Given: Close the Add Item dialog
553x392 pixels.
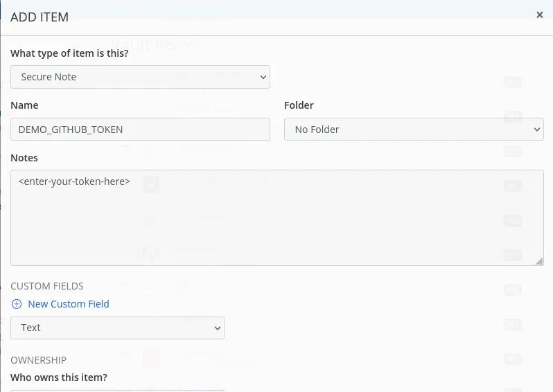Looking at the screenshot, I should pos(539,15).
